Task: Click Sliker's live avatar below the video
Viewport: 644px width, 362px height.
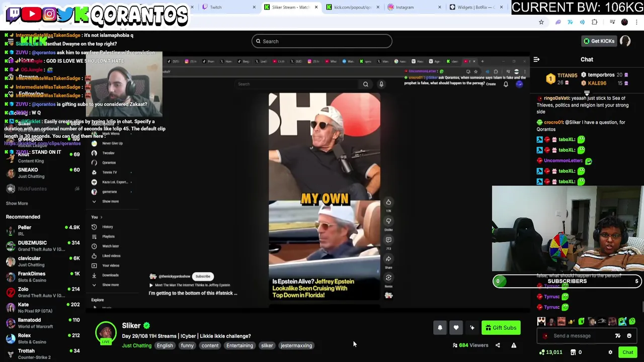Action: click(x=106, y=333)
